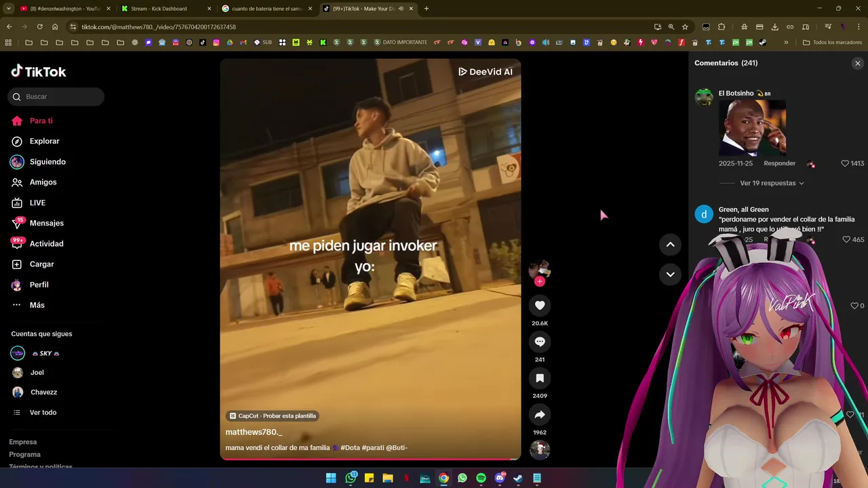
Task: Open El Botsinho's image comment thumbnail
Action: click(x=752, y=128)
